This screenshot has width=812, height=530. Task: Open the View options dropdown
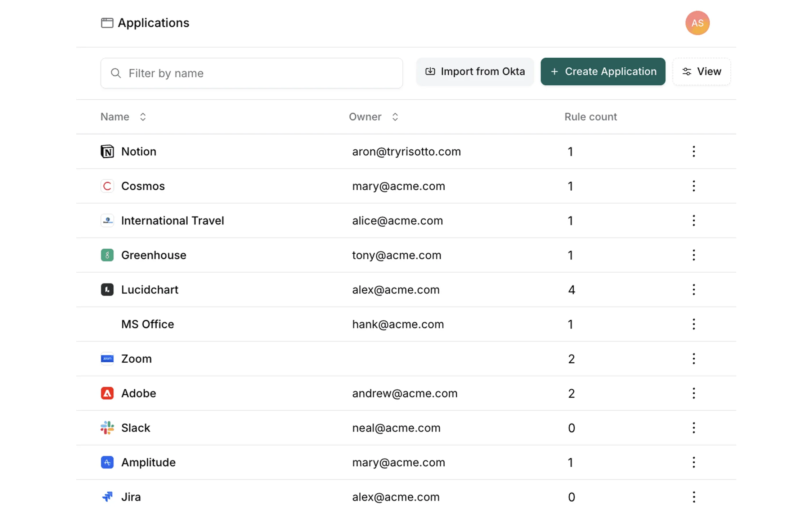tap(701, 72)
